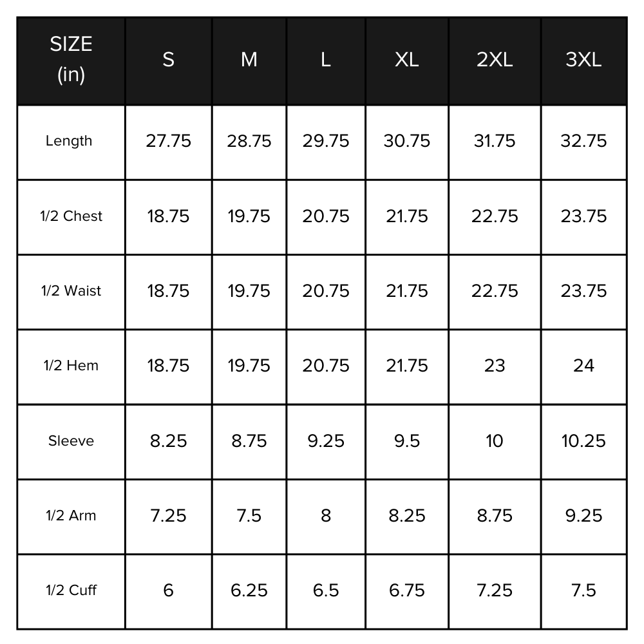Click the SIZE (in) header cell

pos(71,60)
